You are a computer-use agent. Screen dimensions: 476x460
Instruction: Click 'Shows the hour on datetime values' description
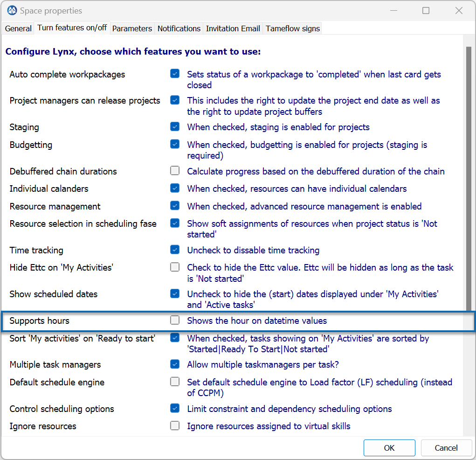pyautogui.click(x=257, y=321)
